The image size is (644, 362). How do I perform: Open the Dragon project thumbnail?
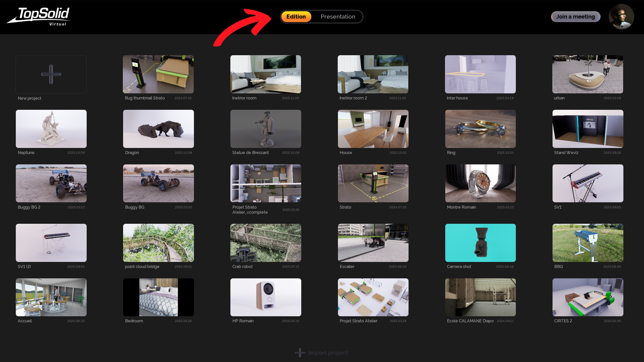[x=158, y=129]
